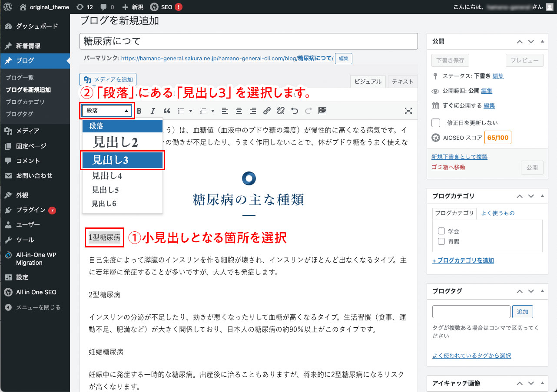Select 見出し5 from format list
Screen dimensions: 557x392
point(123,190)
